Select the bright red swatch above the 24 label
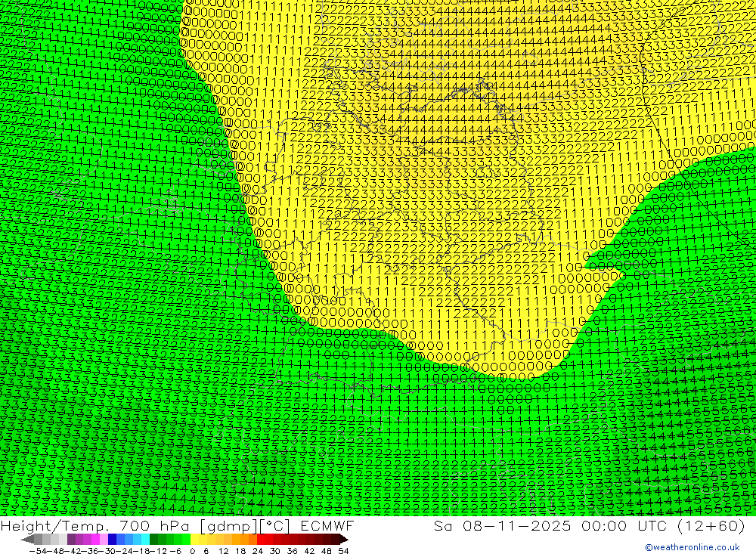 (261, 539)
